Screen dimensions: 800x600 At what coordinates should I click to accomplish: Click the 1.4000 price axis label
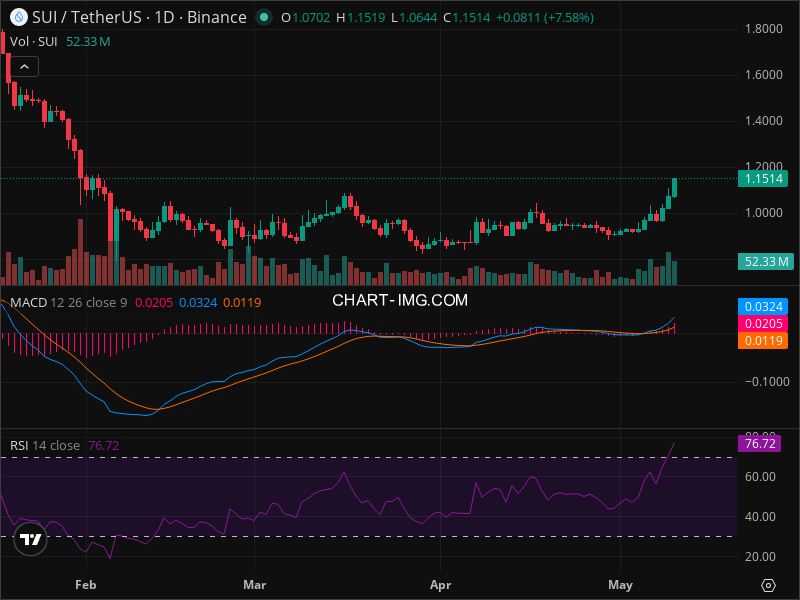click(764, 120)
